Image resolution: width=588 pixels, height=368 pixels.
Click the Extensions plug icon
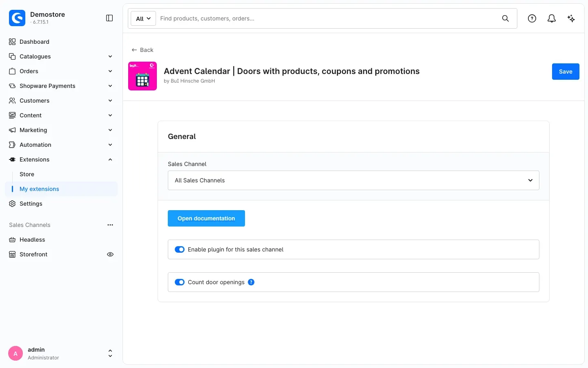(12, 159)
